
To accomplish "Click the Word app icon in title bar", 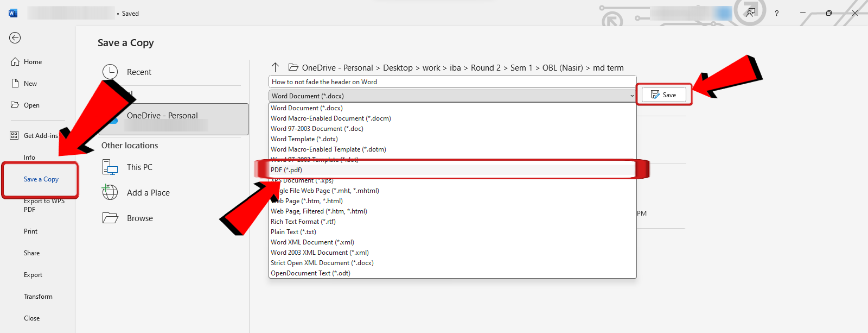I will tap(13, 13).
